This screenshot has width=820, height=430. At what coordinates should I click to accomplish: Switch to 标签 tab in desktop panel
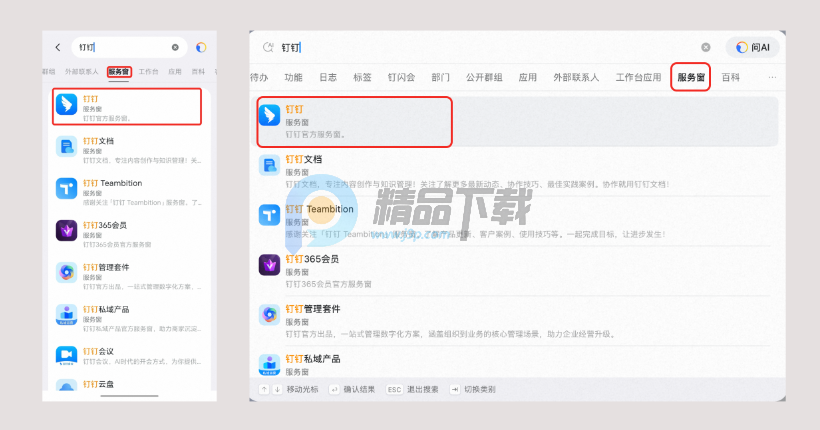(362, 77)
